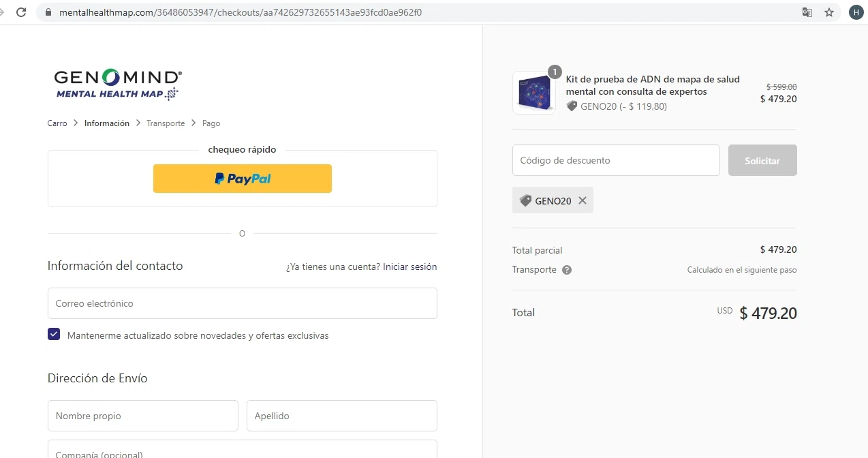Focus the Nombre propio field
This screenshot has width=868, height=458.
[x=143, y=416]
